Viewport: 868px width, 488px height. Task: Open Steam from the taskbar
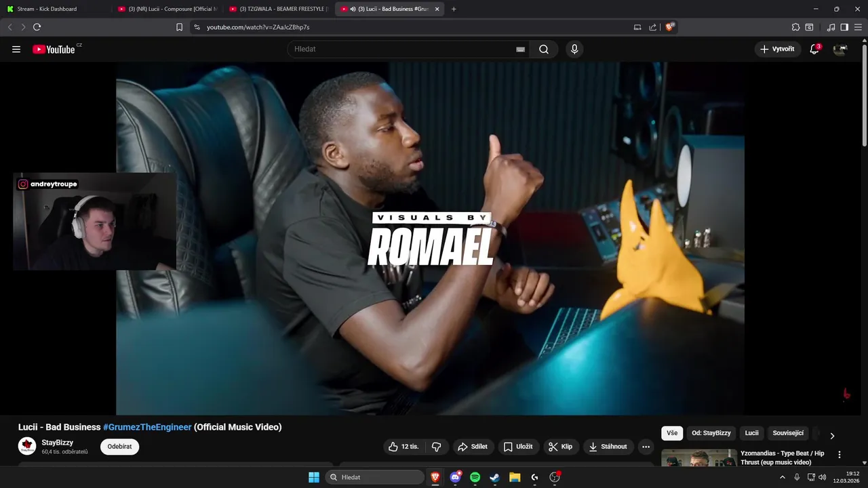495,477
